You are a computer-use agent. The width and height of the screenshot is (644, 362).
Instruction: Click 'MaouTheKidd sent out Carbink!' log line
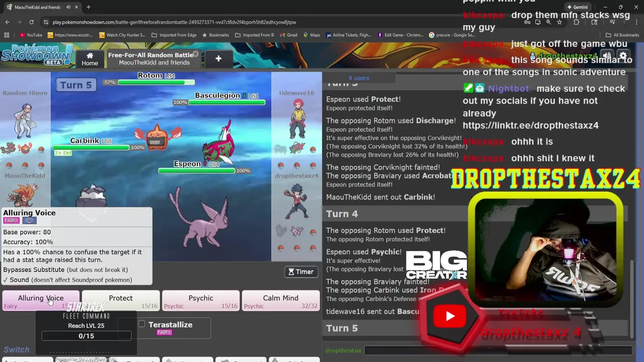pos(380,197)
